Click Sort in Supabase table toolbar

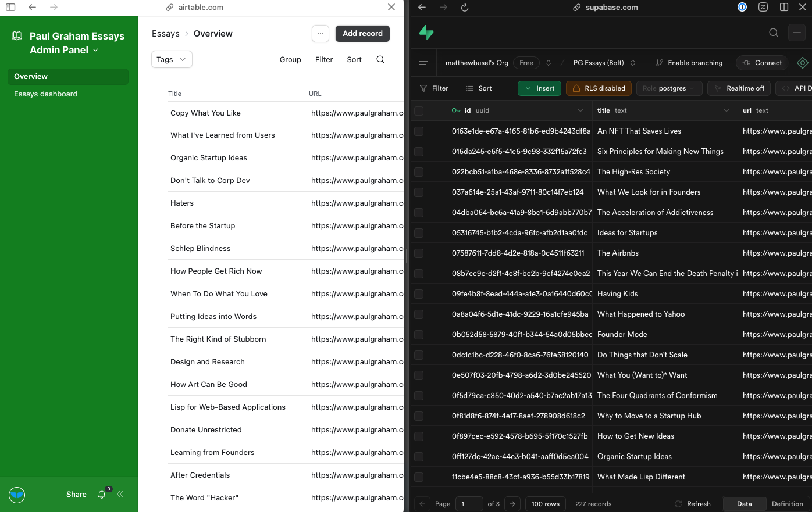pos(479,88)
